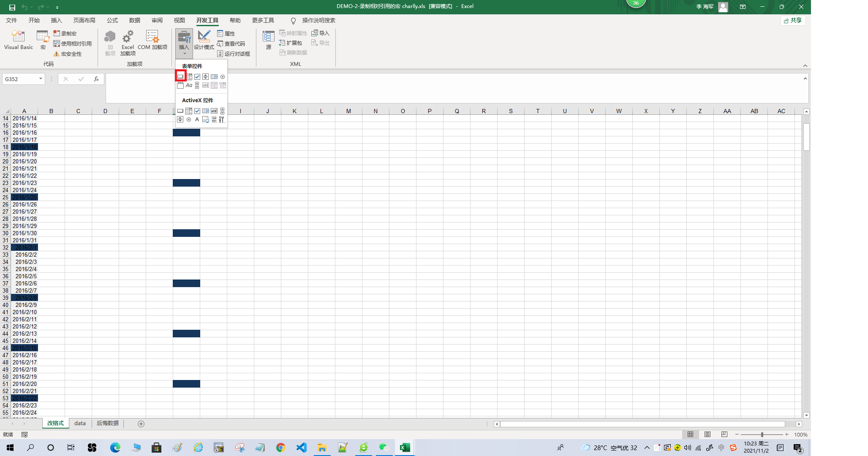Adjust the zoom slider handle

point(762,434)
